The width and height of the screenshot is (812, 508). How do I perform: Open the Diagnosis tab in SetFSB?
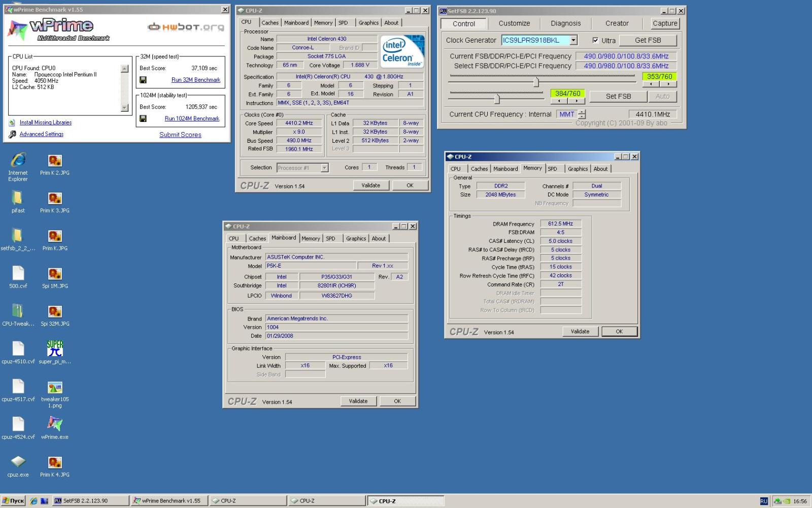[x=565, y=23]
